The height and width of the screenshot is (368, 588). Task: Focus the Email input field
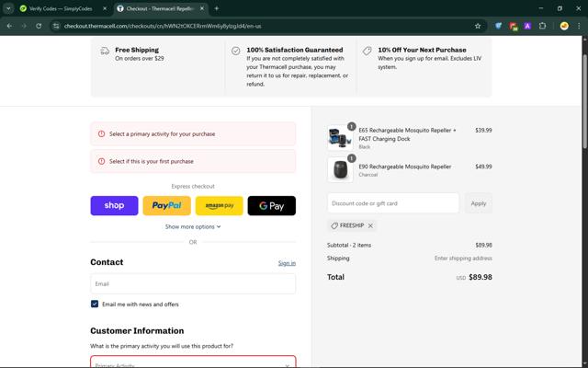[x=193, y=283]
